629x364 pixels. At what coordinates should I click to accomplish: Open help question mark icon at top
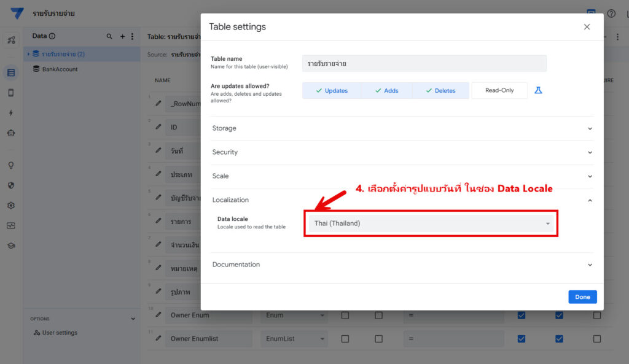tap(611, 14)
